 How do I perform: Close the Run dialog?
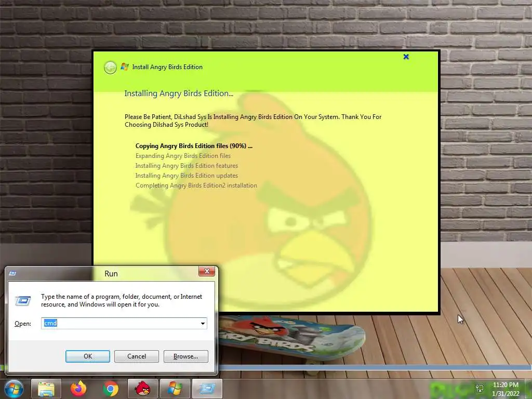pos(207,271)
